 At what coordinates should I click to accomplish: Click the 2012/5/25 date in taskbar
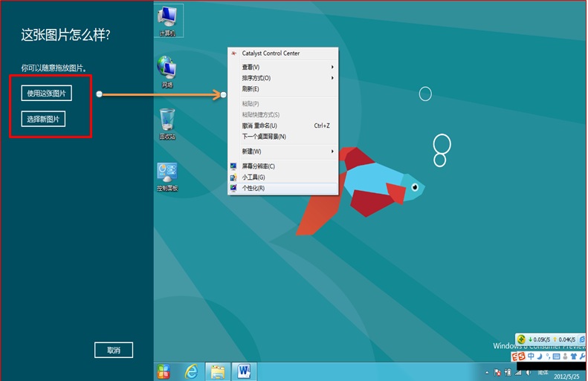point(566,376)
